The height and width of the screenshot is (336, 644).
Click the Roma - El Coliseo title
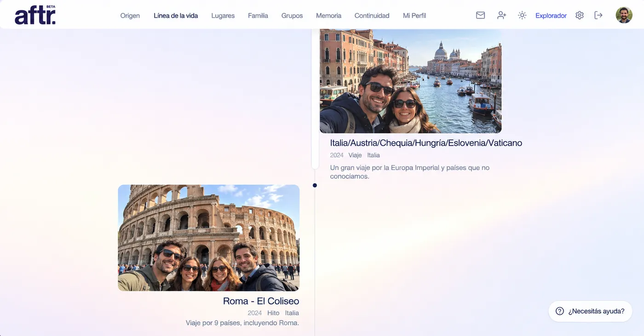point(261,301)
